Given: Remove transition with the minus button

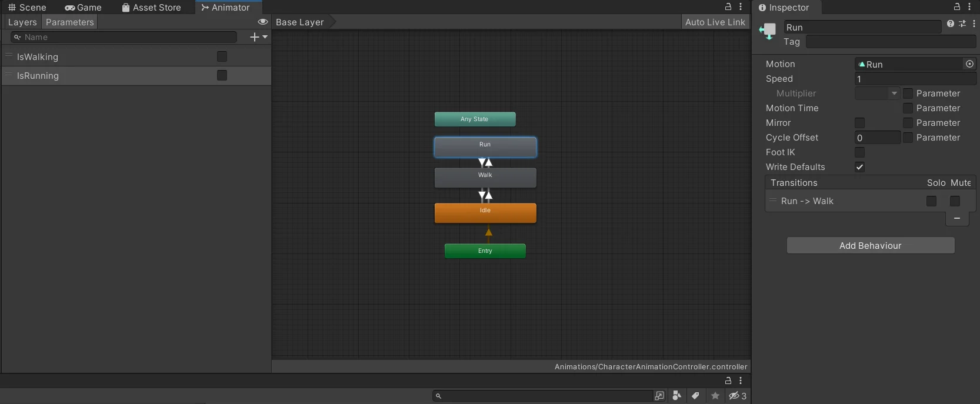Looking at the screenshot, I should pyautogui.click(x=957, y=218).
